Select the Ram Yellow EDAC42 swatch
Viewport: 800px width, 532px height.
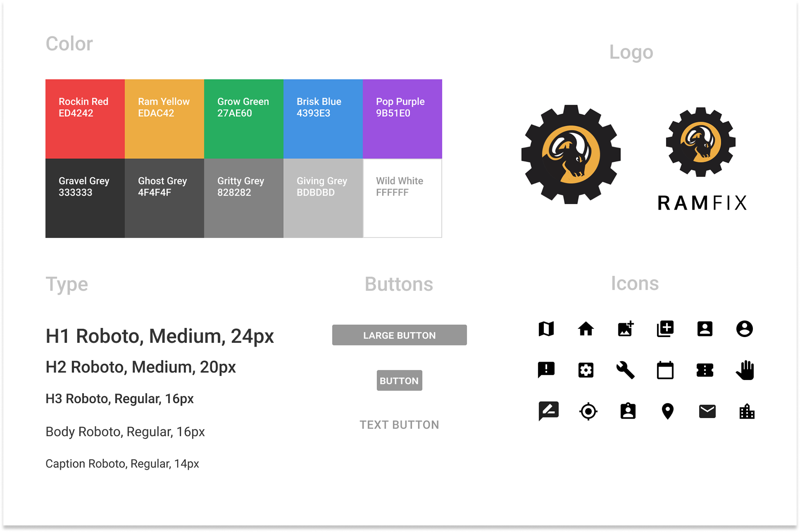tap(164, 119)
